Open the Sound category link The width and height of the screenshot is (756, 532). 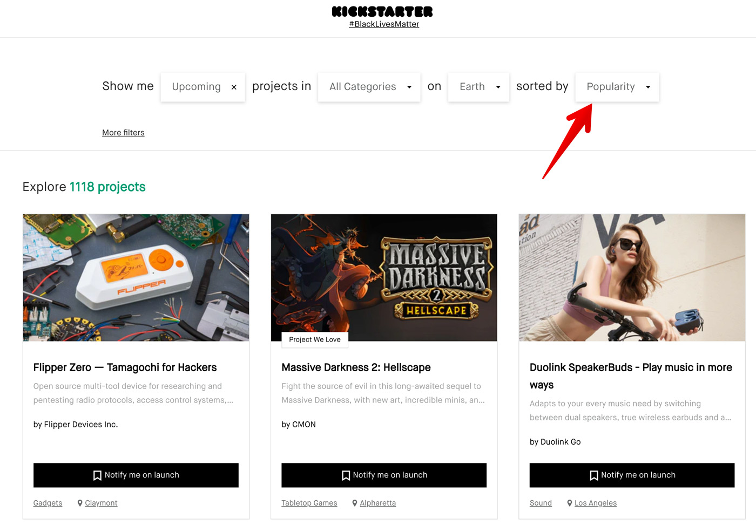coord(541,503)
